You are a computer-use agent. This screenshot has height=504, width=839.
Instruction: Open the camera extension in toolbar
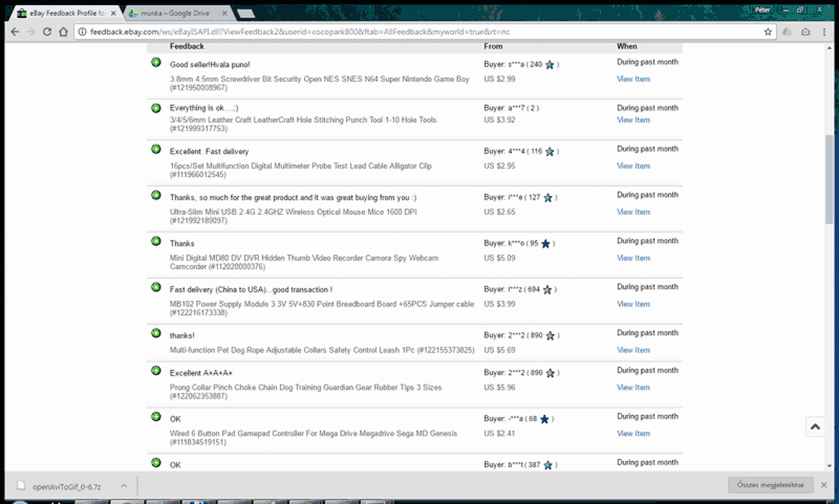(805, 31)
